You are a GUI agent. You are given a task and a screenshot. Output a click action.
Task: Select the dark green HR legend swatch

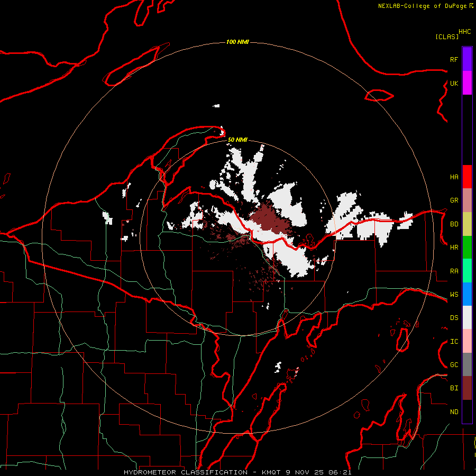click(x=467, y=248)
